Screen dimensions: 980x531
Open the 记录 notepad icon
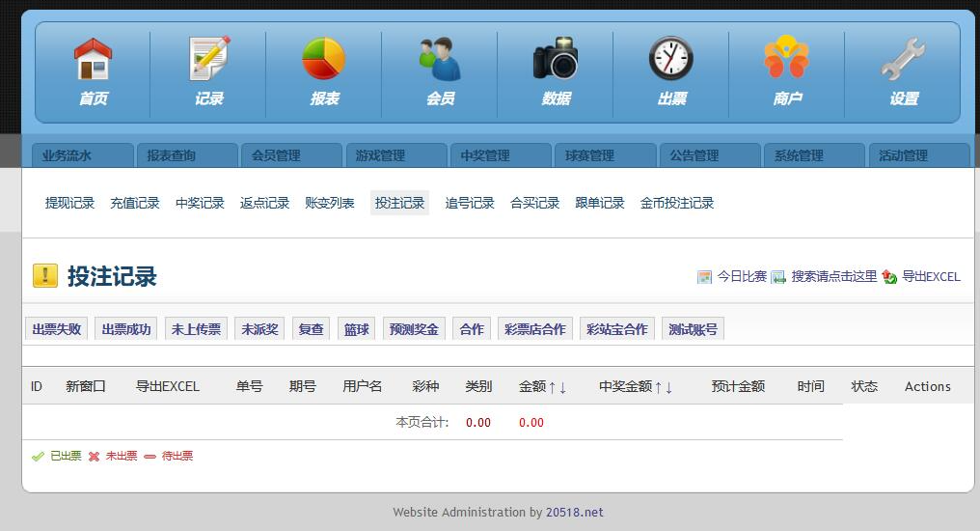208,59
